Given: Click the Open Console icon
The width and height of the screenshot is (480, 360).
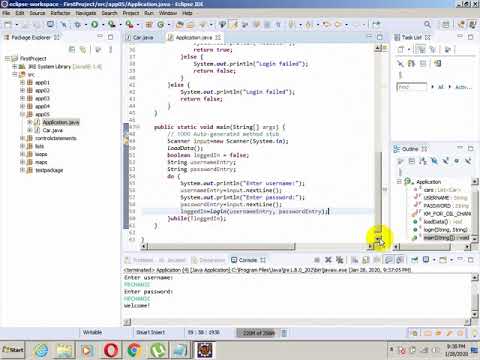Looking at the screenshot, I should pyautogui.click(x=443, y=260).
